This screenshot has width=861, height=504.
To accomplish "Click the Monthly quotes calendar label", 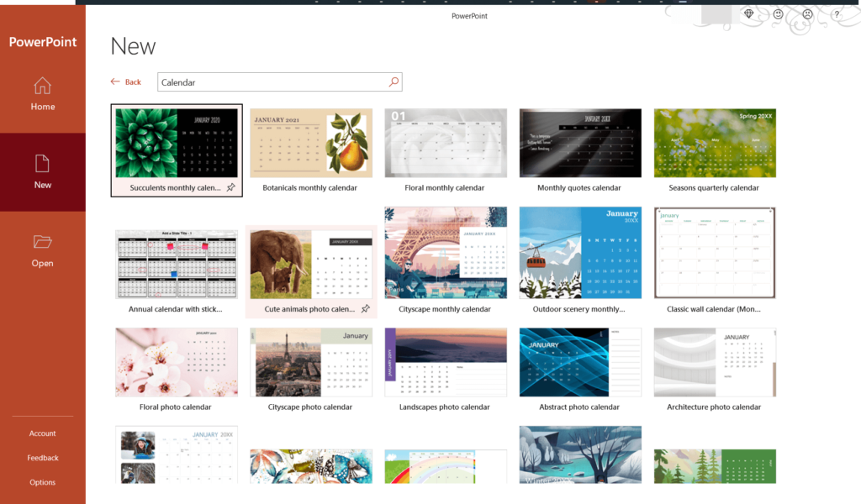I will tap(578, 187).
